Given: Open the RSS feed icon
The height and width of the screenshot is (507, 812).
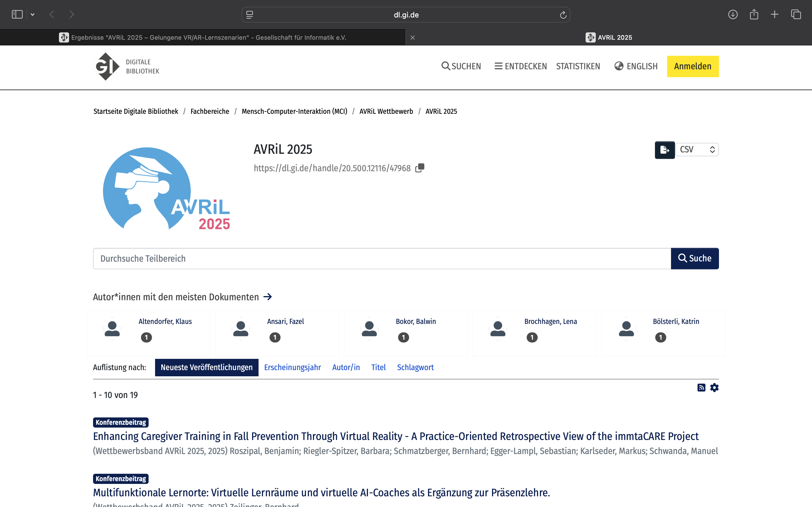Looking at the screenshot, I should (701, 388).
